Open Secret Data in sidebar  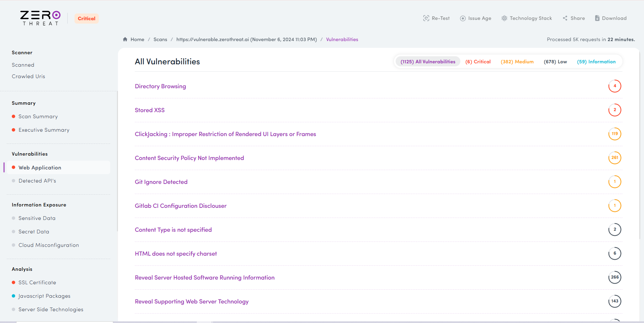click(34, 232)
